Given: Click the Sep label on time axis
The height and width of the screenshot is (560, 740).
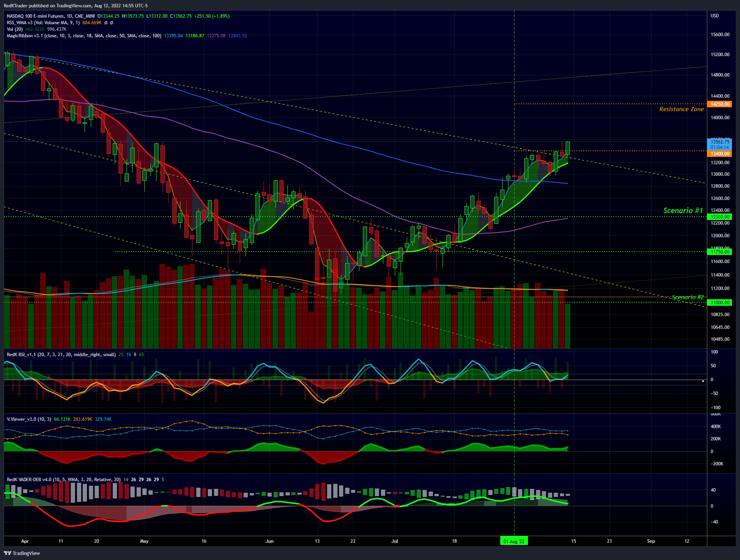Looking at the screenshot, I should (x=651, y=541).
